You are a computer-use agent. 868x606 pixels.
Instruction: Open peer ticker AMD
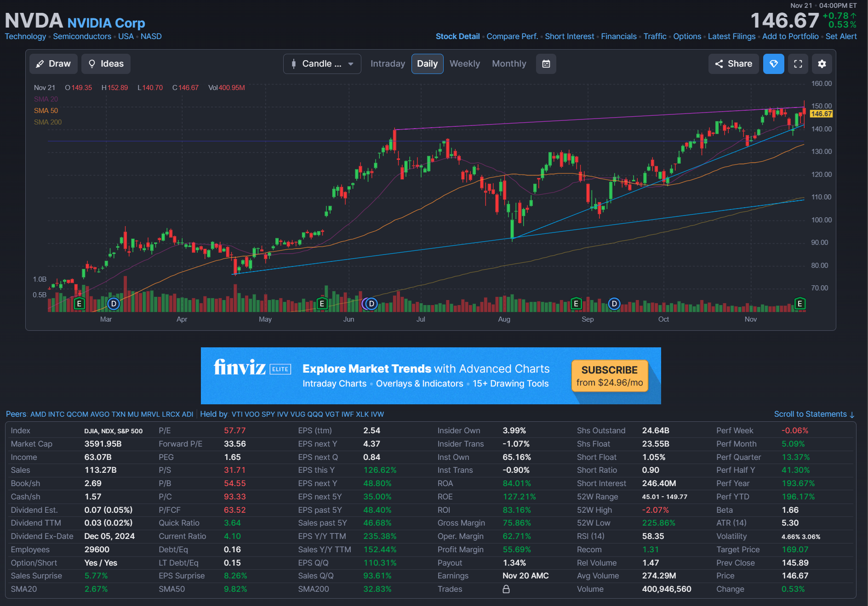(x=38, y=414)
